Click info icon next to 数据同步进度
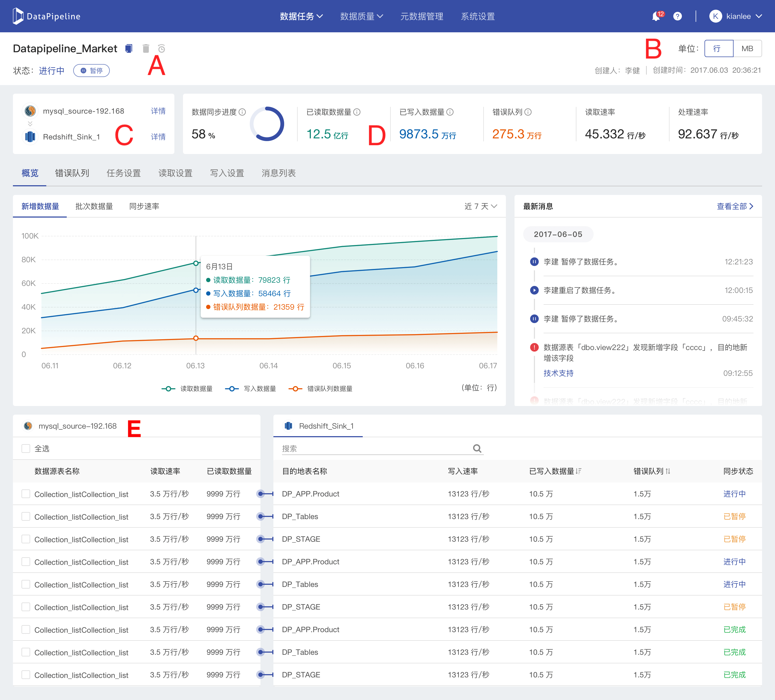This screenshot has height=700, width=775. tap(242, 112)
